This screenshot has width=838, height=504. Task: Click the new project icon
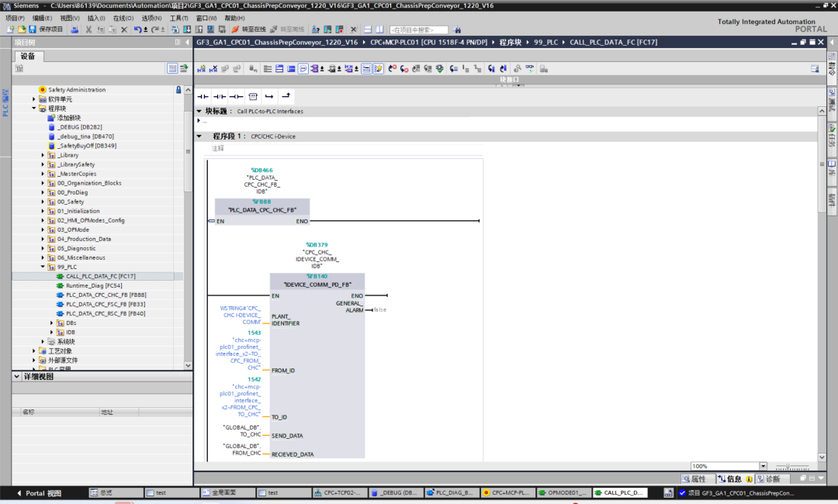click(10, 29)
